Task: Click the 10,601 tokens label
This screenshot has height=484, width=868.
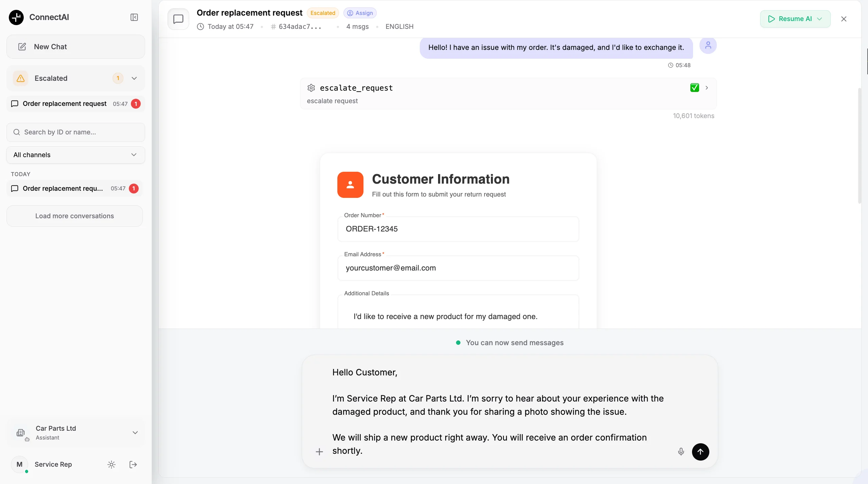Action: [694, 116]
